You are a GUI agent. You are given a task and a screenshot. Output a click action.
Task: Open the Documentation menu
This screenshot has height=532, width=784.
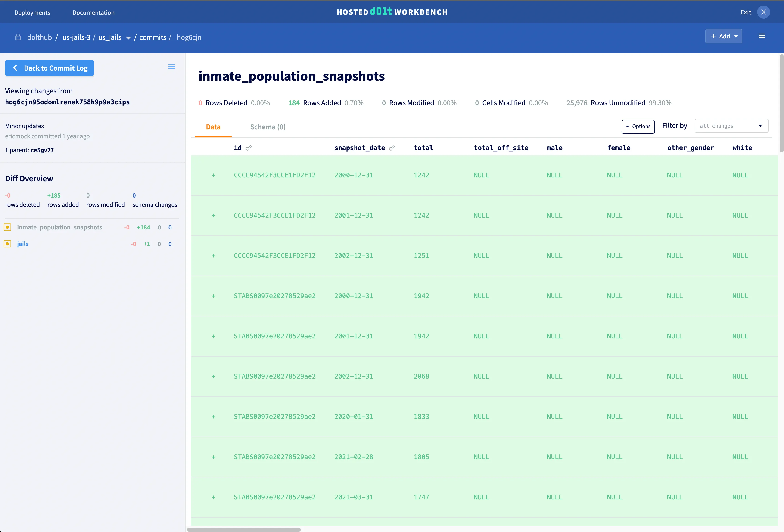[x=93, y=12]
